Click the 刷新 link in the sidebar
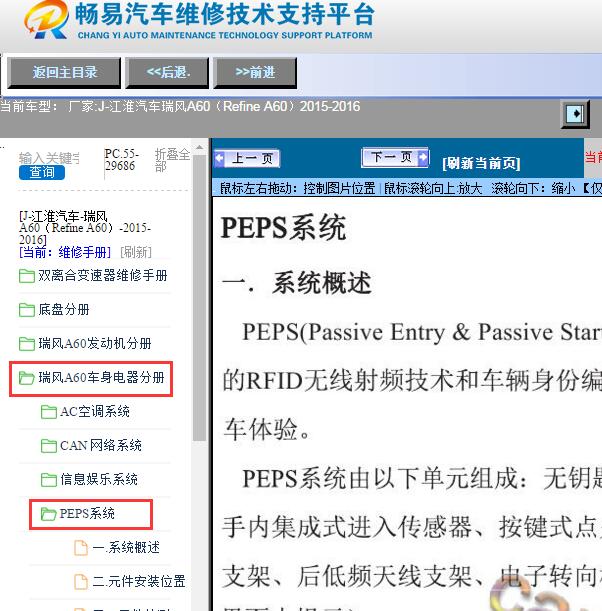The height and width of the screenshot is (611, 602). pyautogui.click(x=136, y=253)
